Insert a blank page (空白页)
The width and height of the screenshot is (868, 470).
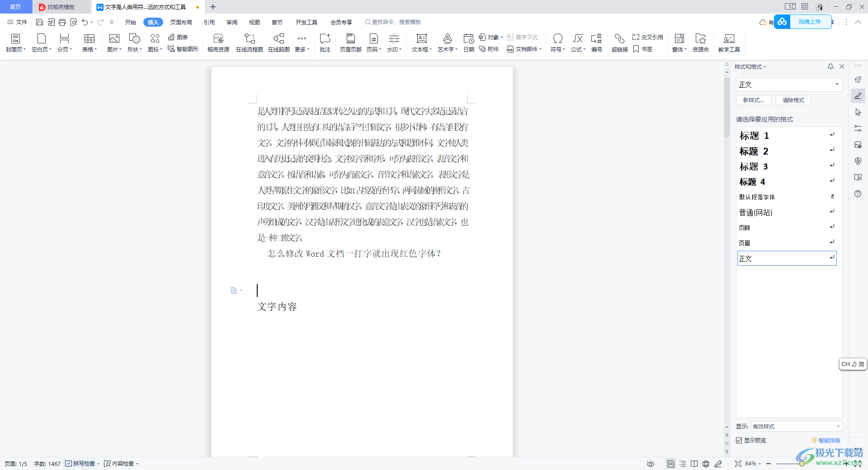tap(41, 43)
